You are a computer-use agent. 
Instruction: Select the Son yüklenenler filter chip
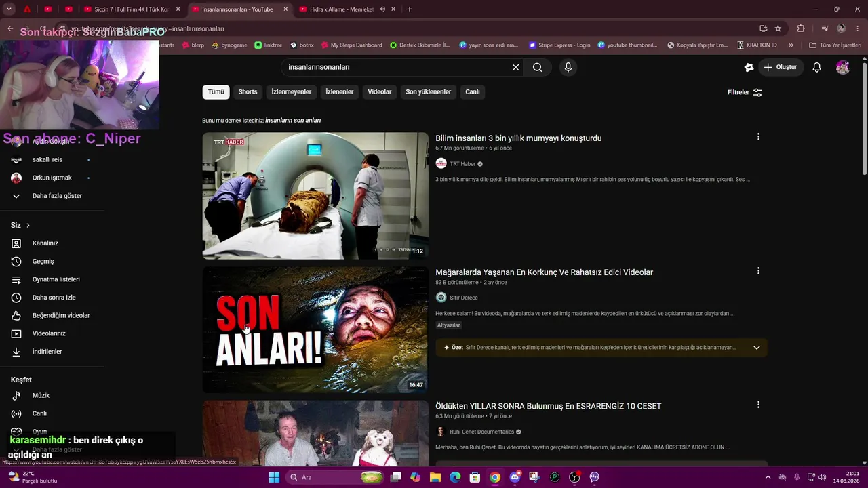click(x=429, y=92)
